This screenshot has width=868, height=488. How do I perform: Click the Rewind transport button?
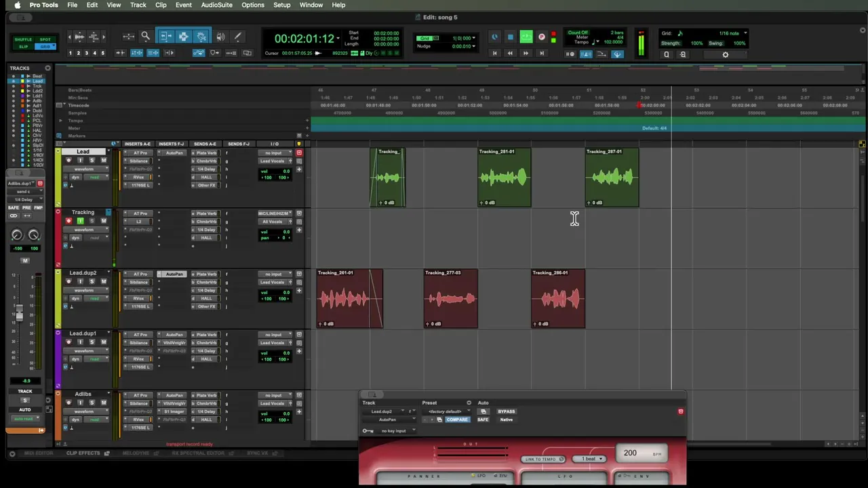coord(510,53)
